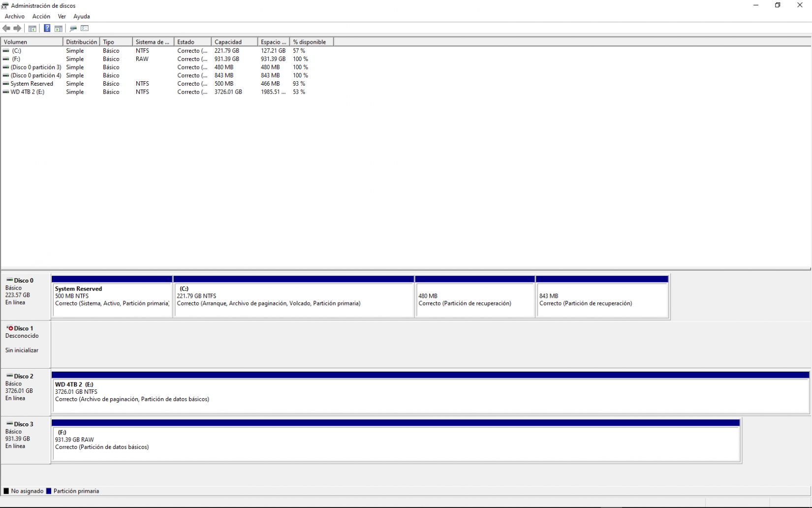Click the drive icon beside Disco 0 partición 4

click(6, 75)
